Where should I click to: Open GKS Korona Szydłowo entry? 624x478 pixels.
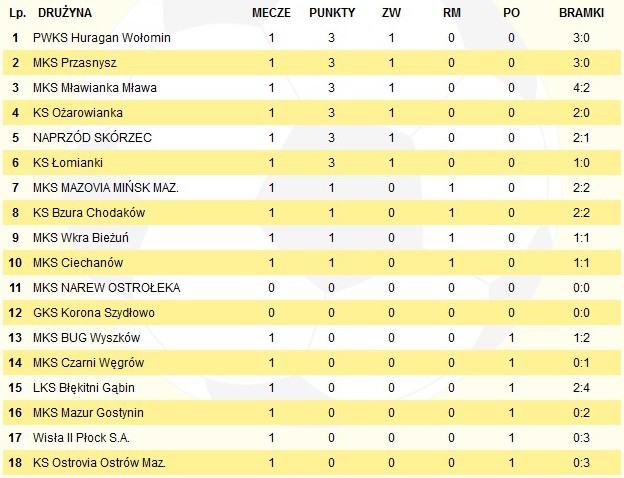[x=94, y=313]
